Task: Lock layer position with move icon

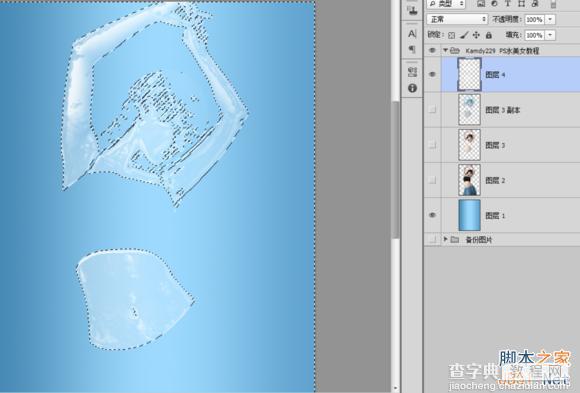Action: coord(476,35)
